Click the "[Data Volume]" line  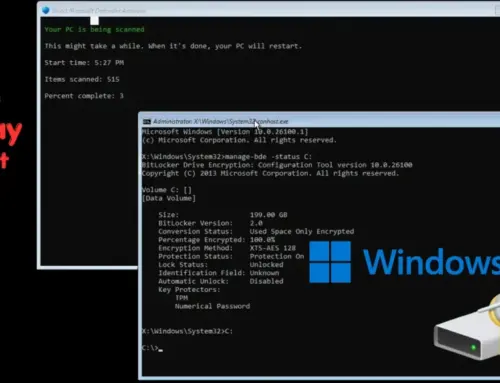point(169,198)
